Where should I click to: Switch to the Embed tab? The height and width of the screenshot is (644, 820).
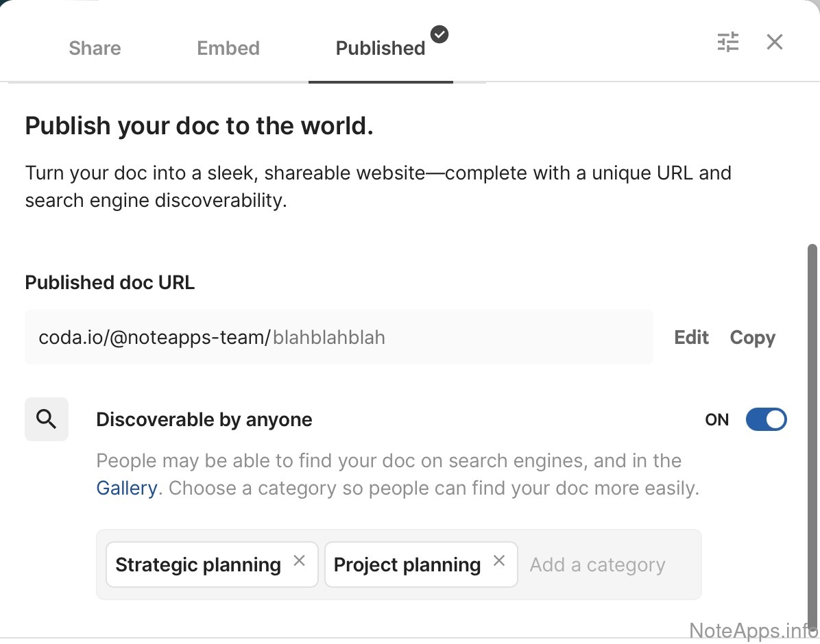(228, 49)
